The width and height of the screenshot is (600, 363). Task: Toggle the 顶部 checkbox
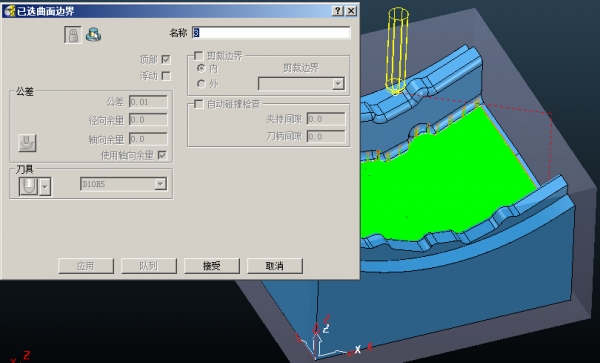tap(166, 60)
